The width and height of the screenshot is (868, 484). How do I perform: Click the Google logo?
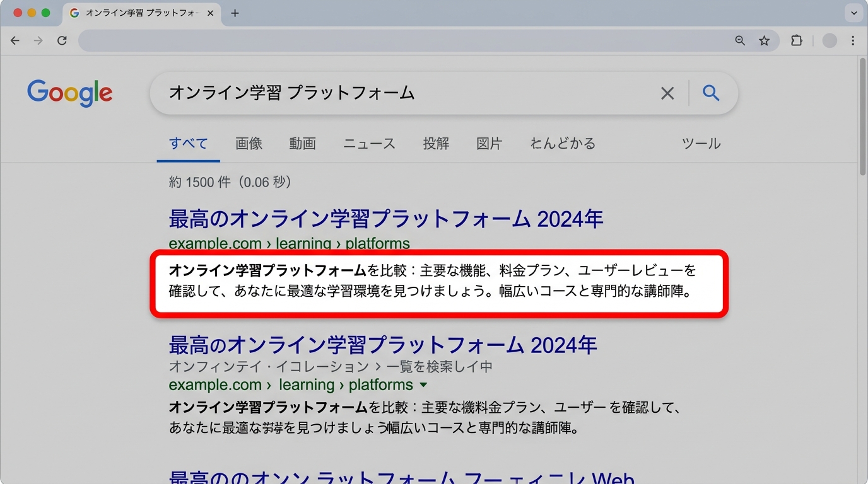point(70,93)
